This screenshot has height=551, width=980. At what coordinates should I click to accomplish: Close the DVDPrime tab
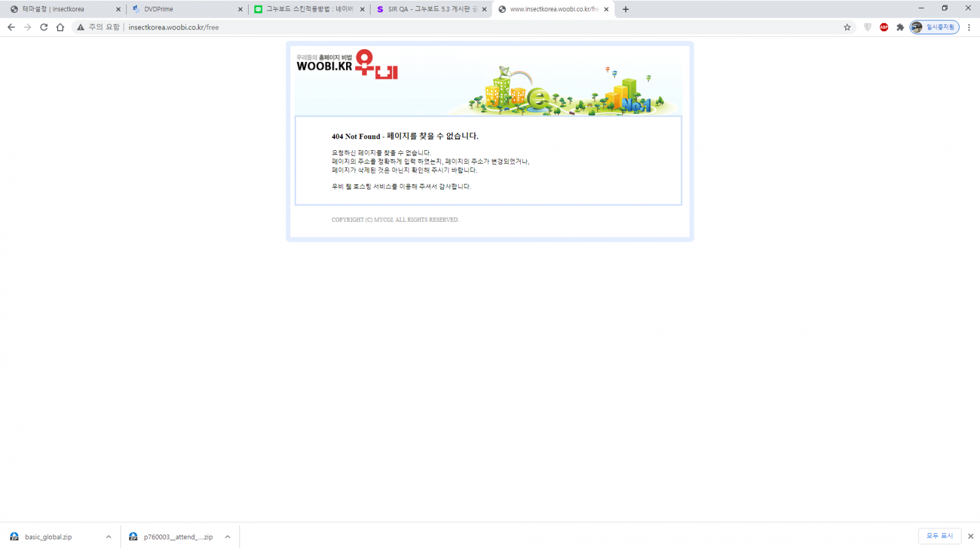[x=240, y=9]
